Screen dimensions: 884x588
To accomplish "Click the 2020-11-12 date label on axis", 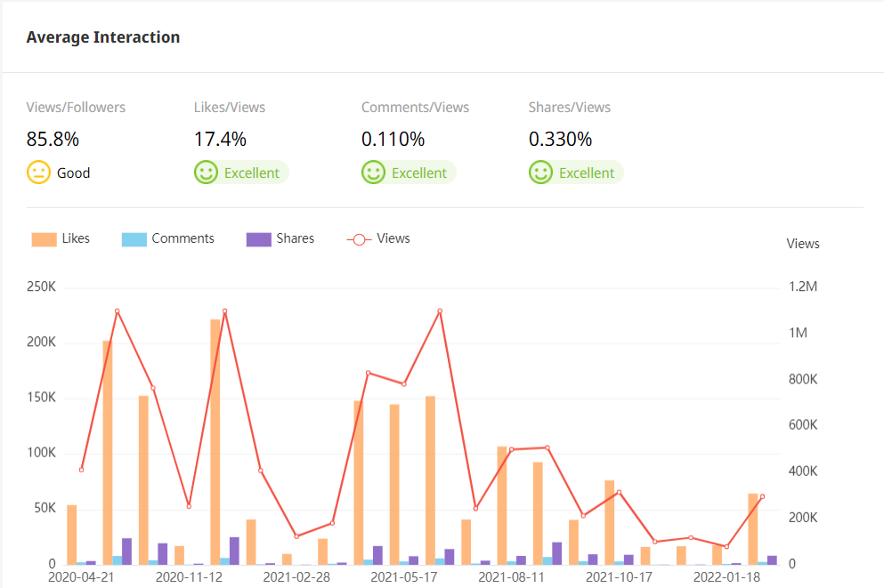I will tap(189, 576).
